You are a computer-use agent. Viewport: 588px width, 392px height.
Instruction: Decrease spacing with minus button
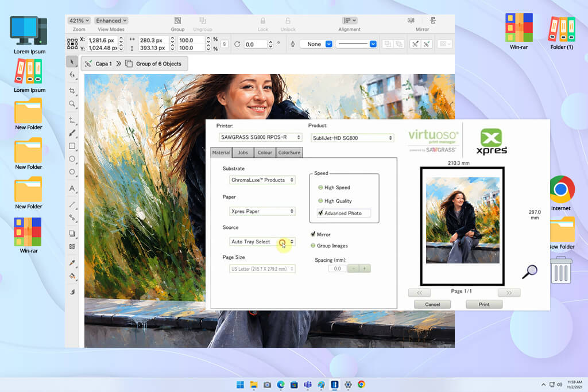(x=353, y=269)
